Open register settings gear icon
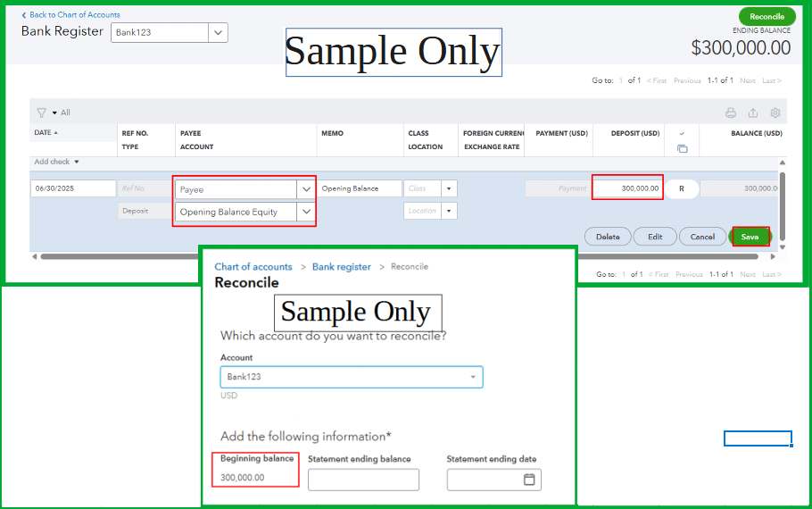The height and width of the screenshot is (509, 812). [775, 113]
